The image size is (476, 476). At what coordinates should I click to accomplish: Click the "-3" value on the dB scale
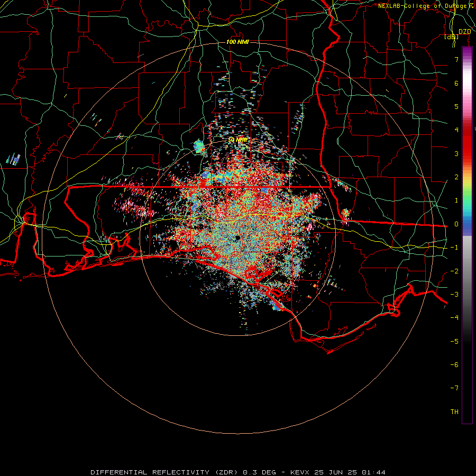(454, 295)
